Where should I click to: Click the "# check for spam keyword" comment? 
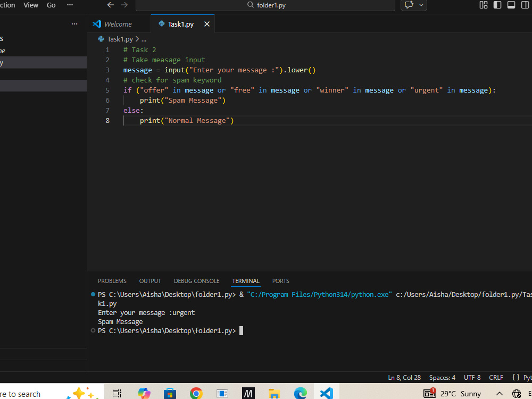click(x=172, y=80)
